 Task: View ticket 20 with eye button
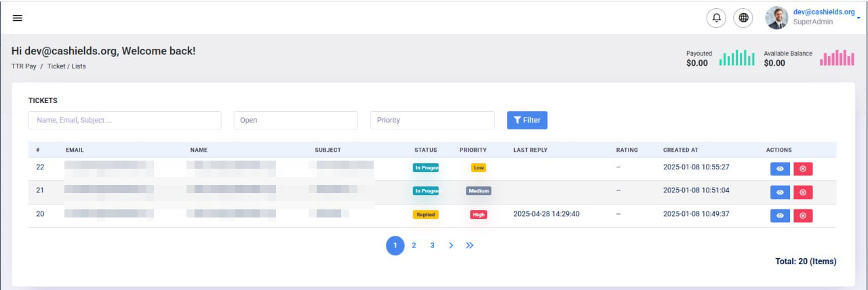click(x=780, y=215)
